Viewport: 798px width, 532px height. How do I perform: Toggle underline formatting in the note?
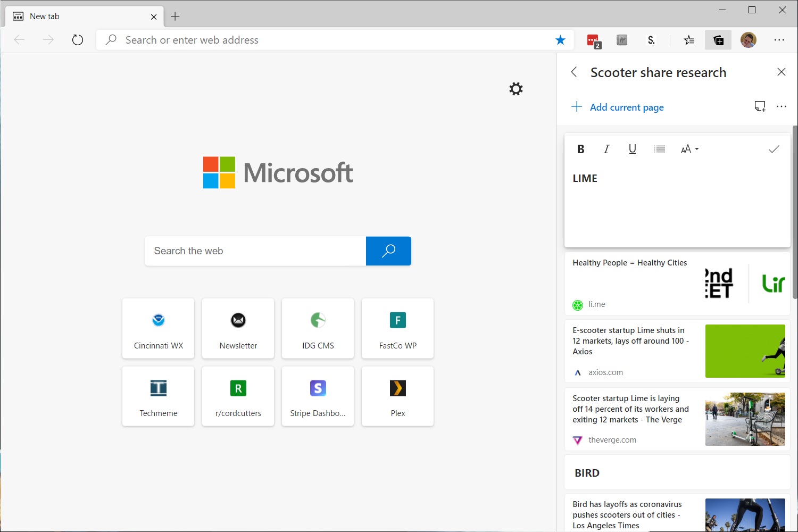point(632,149)
